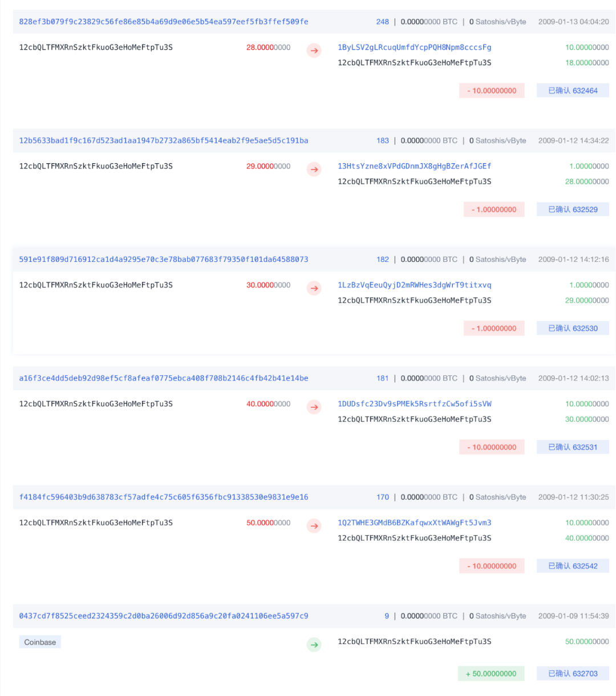Open transaction hash starting with 828ef3b079
The width and height of the screenshot is (616, 696).
[x=164, y=22]
